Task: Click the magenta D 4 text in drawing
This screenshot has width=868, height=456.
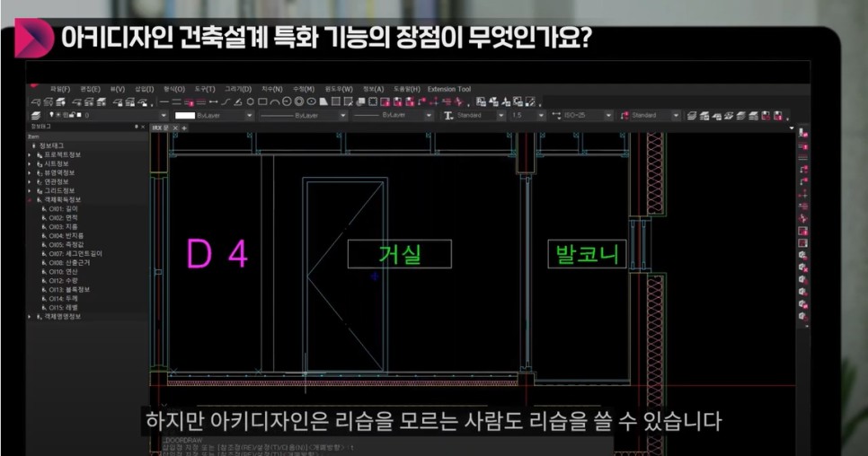Action: pyautogui.click(x=217, y=254)
